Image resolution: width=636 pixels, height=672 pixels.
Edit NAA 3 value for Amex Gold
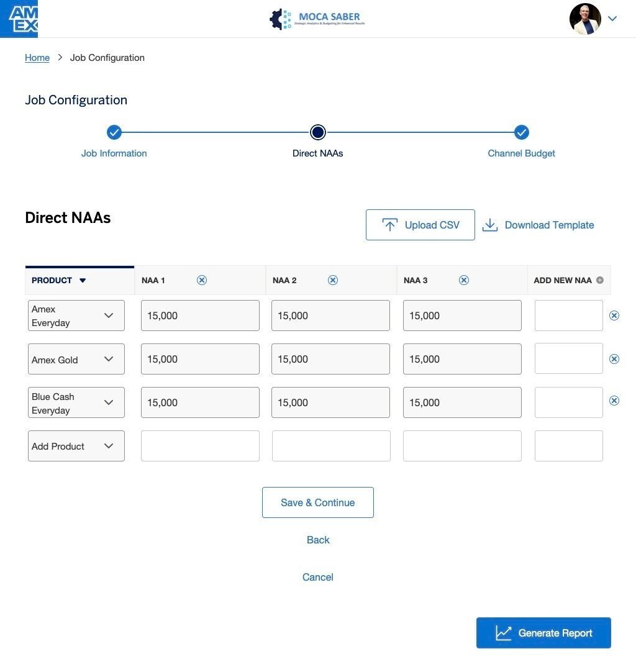pyautogui.click(x=462, y=359)
